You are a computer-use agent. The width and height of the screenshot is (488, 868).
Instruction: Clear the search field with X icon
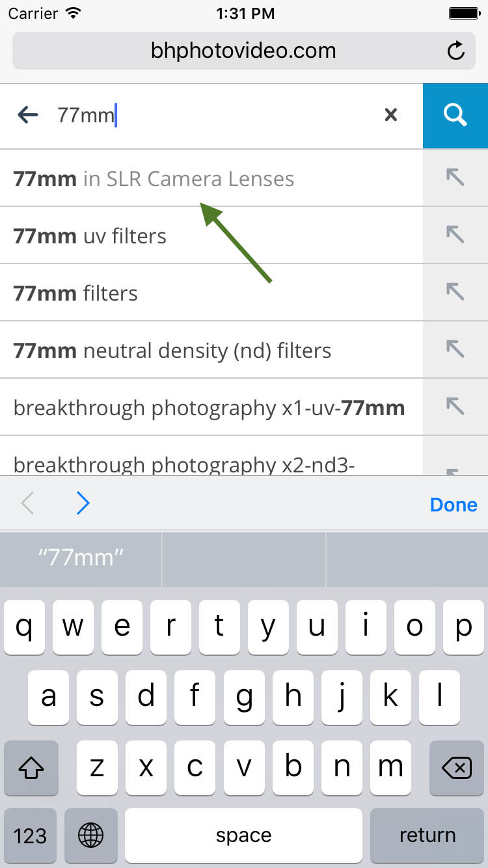click(x=390, y=115)
